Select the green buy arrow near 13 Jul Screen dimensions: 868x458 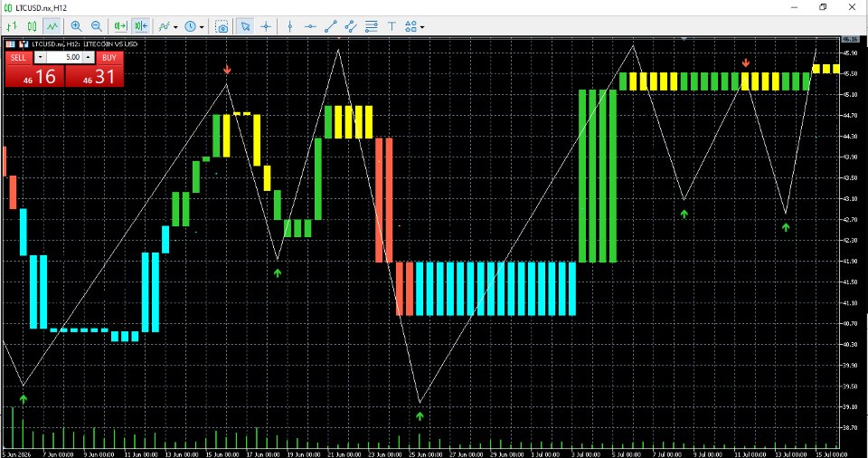pos(786,227)
